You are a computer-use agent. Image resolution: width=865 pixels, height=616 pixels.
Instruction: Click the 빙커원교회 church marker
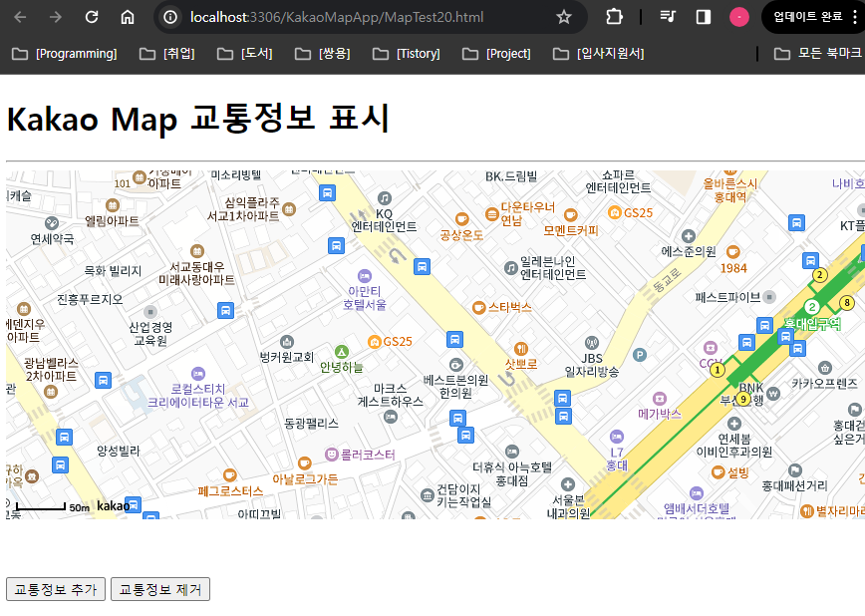coord(286,342)
